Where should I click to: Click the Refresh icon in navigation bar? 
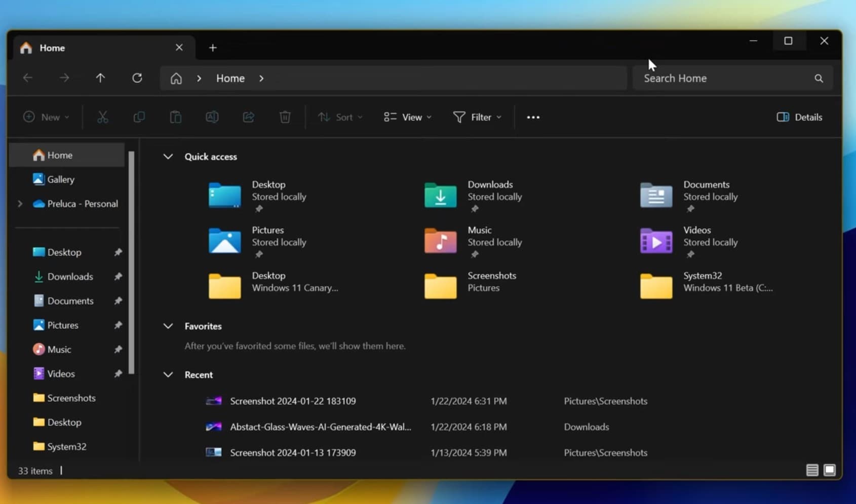[x=137, y=78]
